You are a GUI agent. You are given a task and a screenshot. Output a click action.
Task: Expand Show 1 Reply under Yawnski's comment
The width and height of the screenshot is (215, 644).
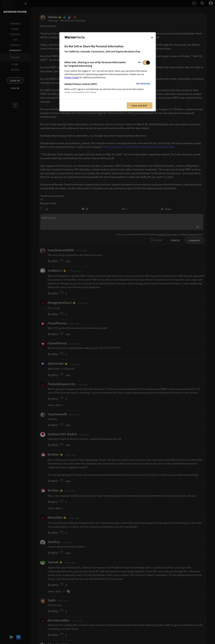(x=56, y=592)
